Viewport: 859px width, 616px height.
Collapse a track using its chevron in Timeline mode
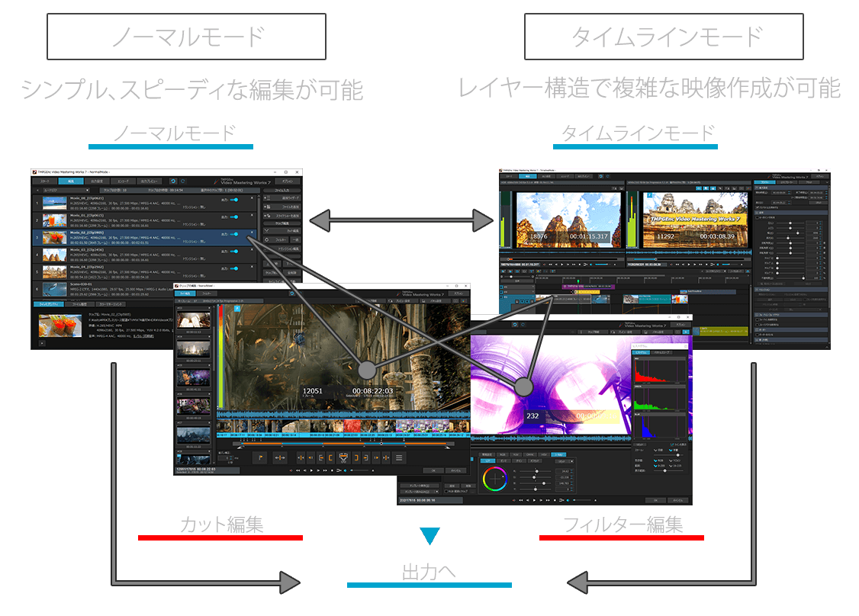[534, 287]
